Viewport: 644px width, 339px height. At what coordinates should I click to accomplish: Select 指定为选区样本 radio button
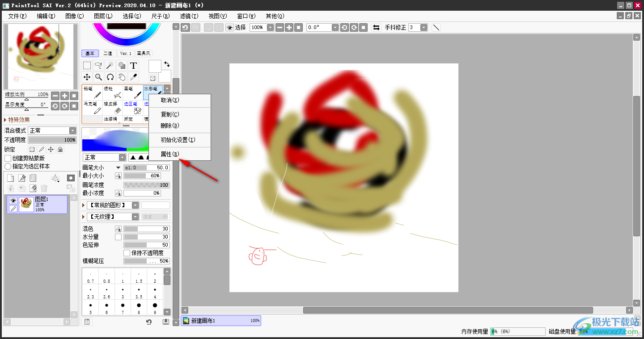[8, 166]
